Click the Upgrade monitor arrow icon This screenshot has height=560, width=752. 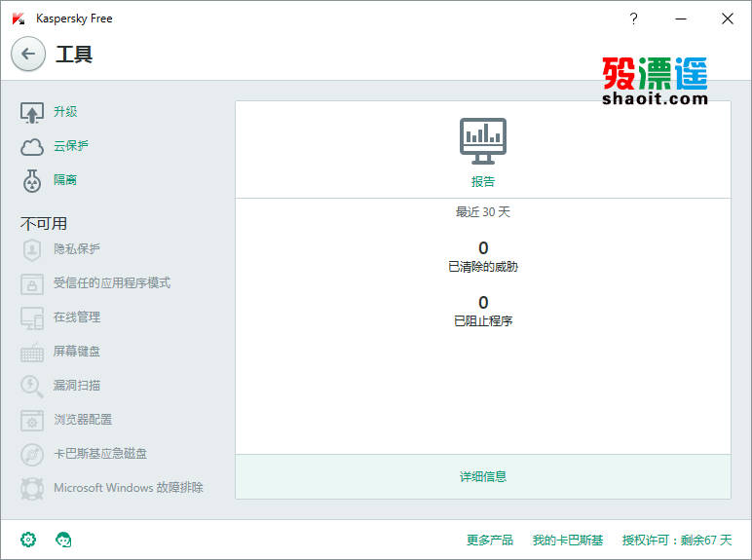pyautogui.click(x=32, y=113)
